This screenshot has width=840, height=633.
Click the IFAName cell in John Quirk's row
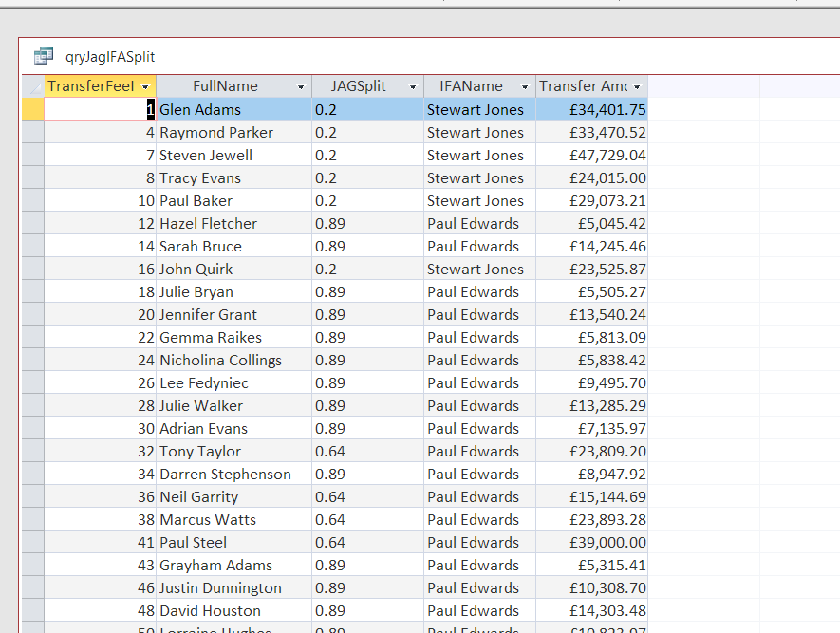point(480,269)
